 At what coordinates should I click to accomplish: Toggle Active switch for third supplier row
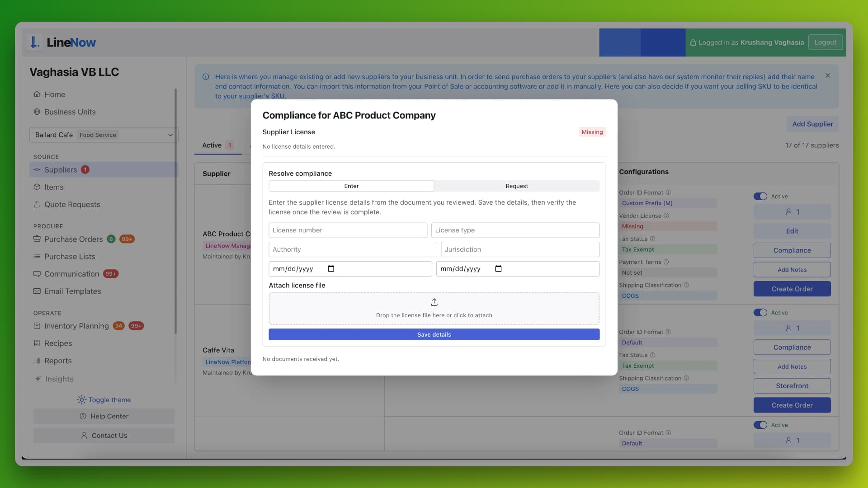760,425
